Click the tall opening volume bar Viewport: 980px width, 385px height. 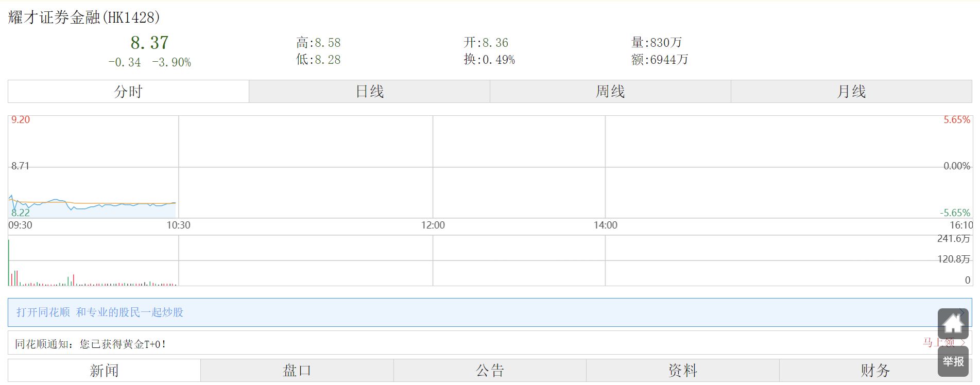coord(9,262)
